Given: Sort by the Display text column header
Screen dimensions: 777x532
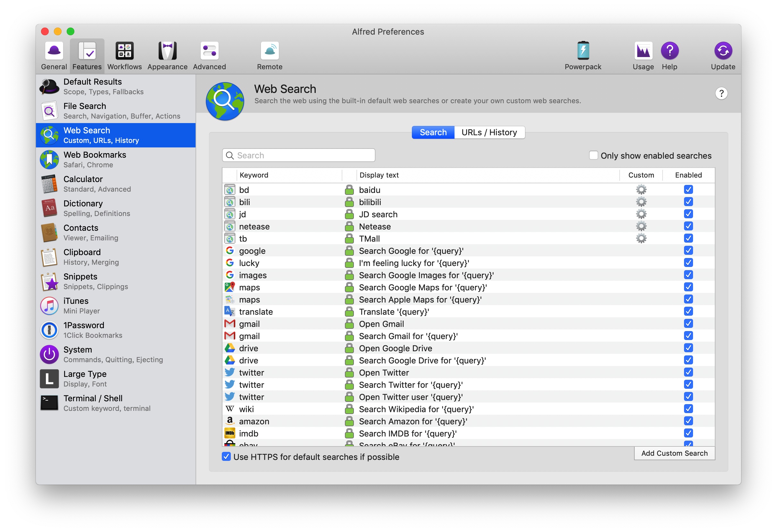Looking at the screenshot, I should click(488, 175).
